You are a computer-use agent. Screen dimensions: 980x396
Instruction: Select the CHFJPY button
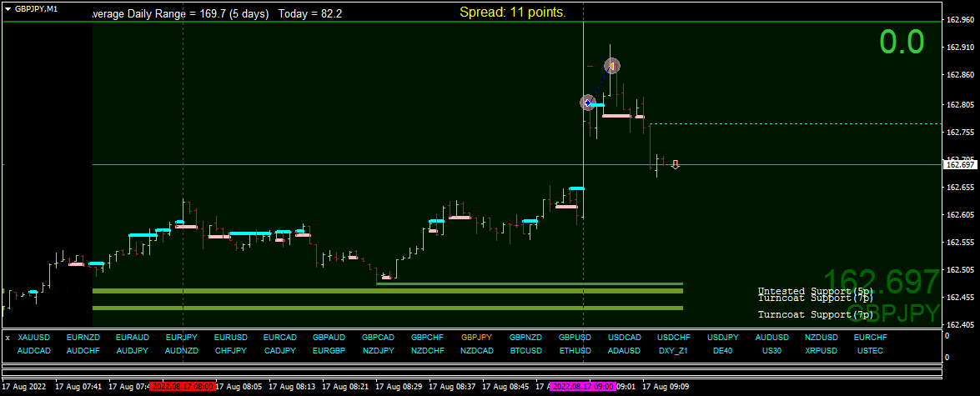click(x=231, y=350)
